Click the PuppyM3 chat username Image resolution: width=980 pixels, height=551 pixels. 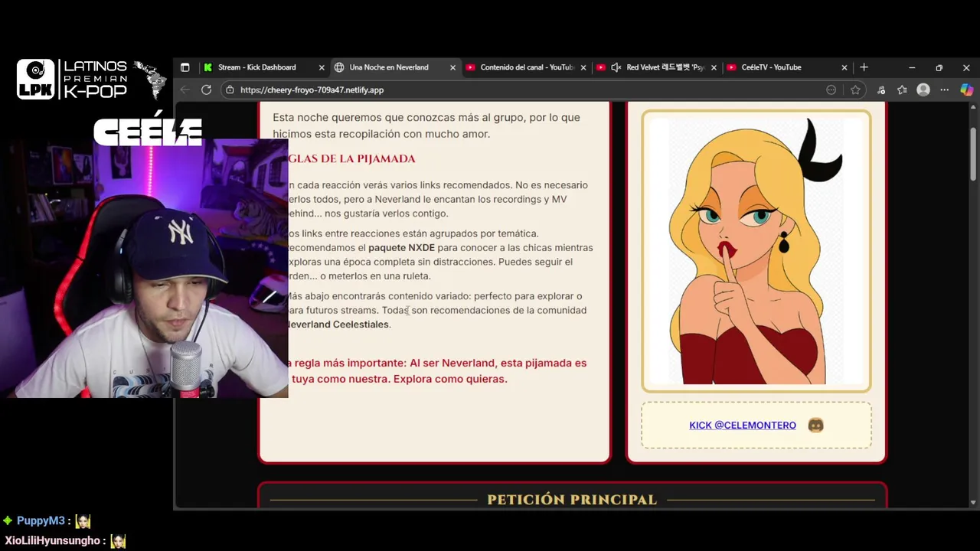41,521
